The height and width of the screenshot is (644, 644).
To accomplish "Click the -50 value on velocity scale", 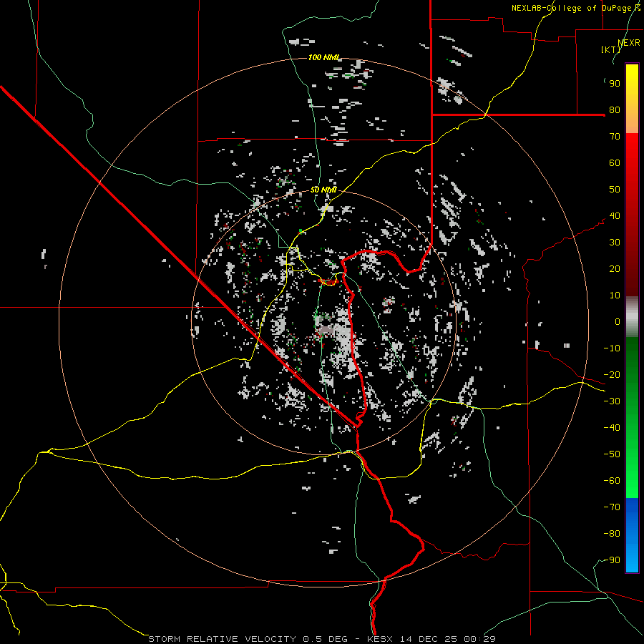I will click(x=612, y=454).
